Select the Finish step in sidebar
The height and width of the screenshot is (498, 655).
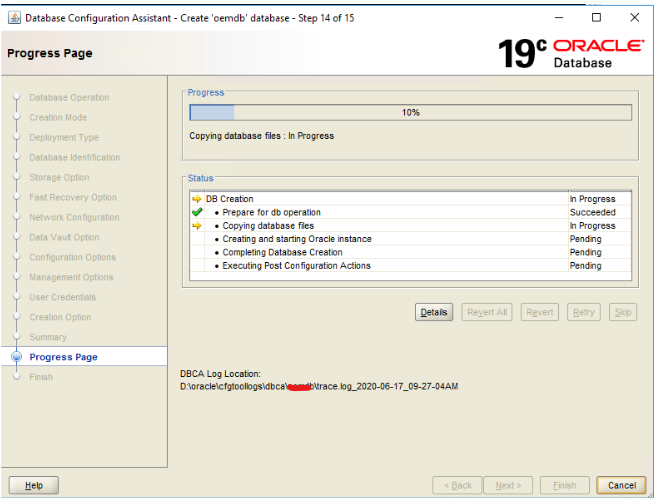point(41,377)
